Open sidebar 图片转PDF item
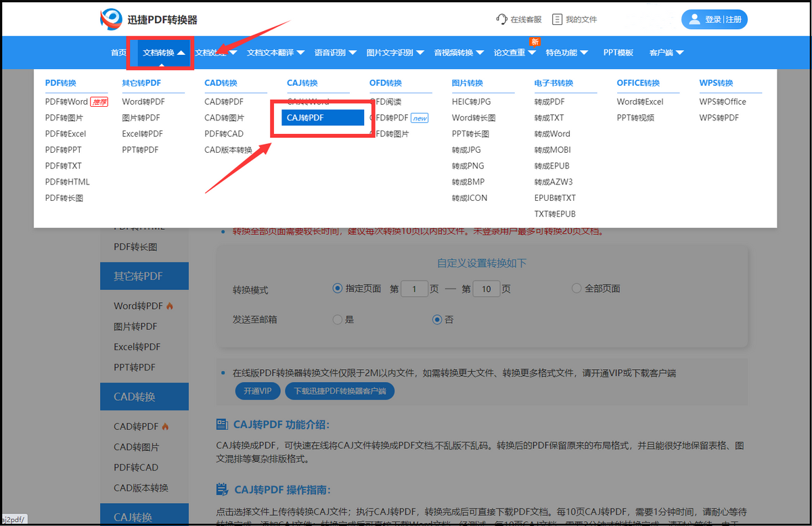 (x=135, y=327)
